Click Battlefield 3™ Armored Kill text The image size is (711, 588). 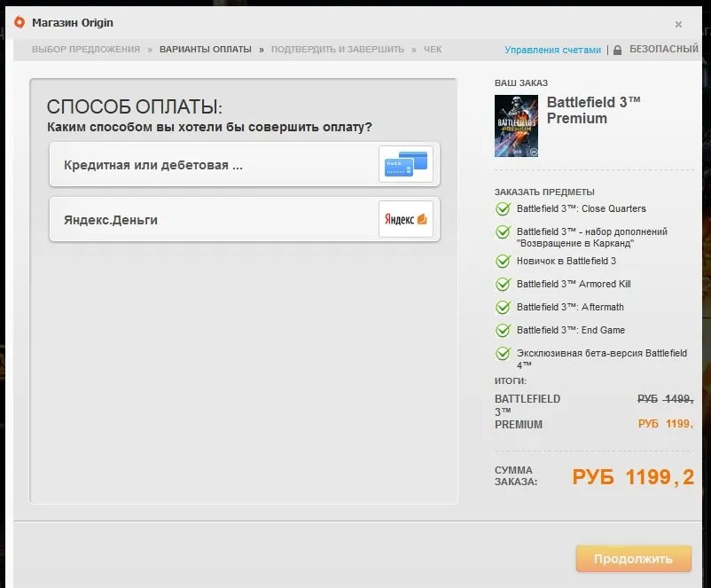(x=574, y=284)
